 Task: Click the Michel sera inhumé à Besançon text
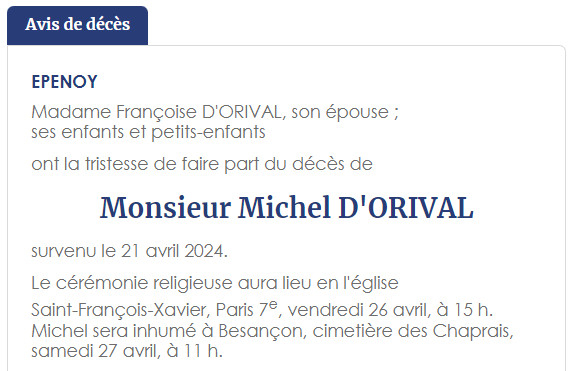(167, 331)
